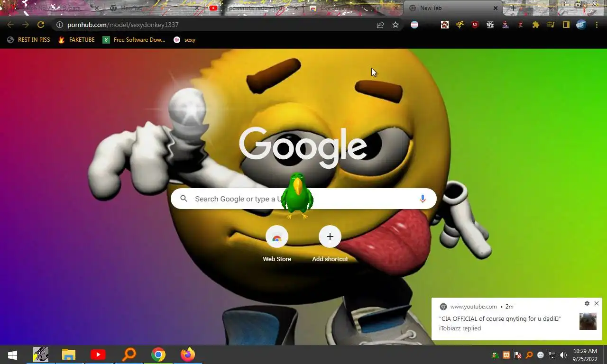Open the volume control in the tray
607x364 pixels.
[563, 355]
